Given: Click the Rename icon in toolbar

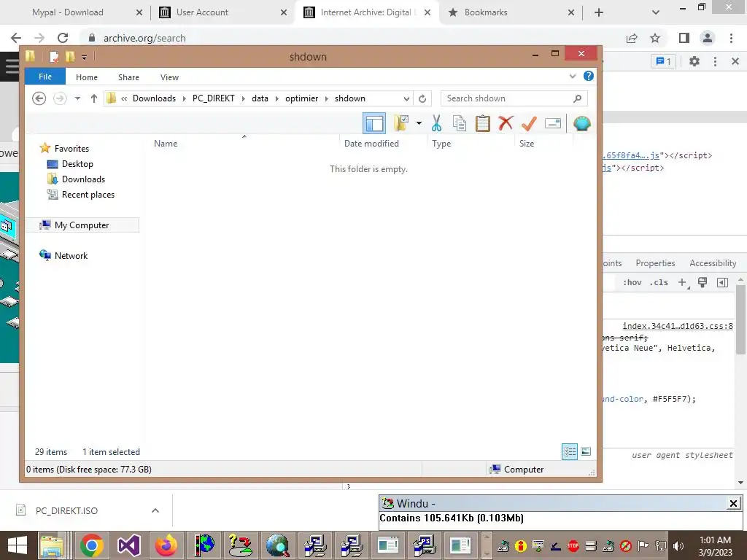Looking at the screenshot, I should (x=553, y=123).
